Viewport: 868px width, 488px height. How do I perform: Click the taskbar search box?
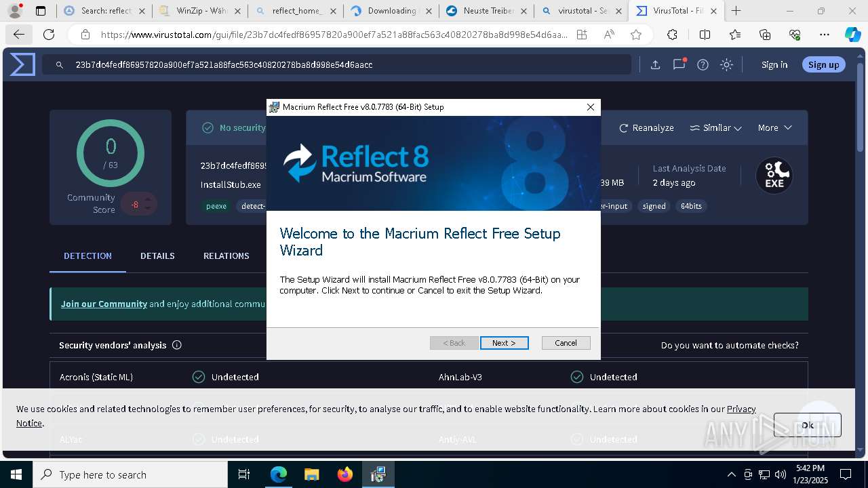[130, 474]
